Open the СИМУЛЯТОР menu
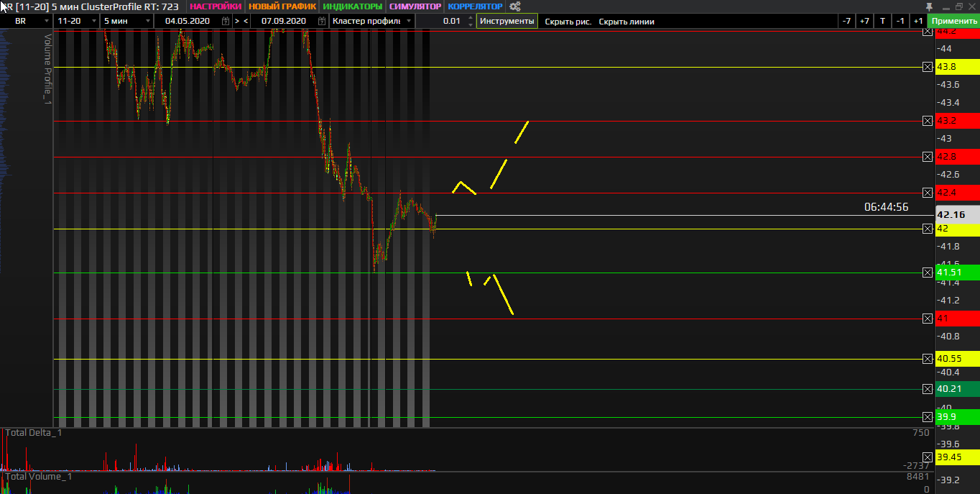 click(415, 6)
